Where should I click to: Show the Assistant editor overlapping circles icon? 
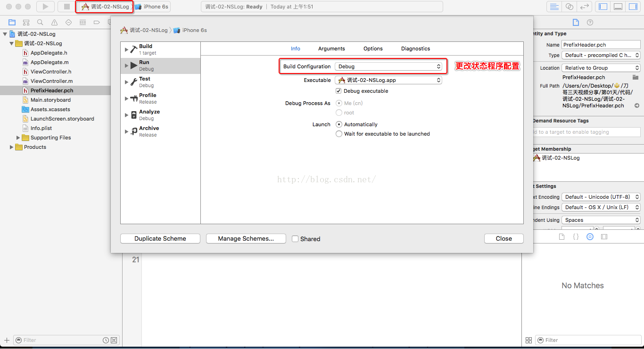pyautogui.click(x=570, y=7)
